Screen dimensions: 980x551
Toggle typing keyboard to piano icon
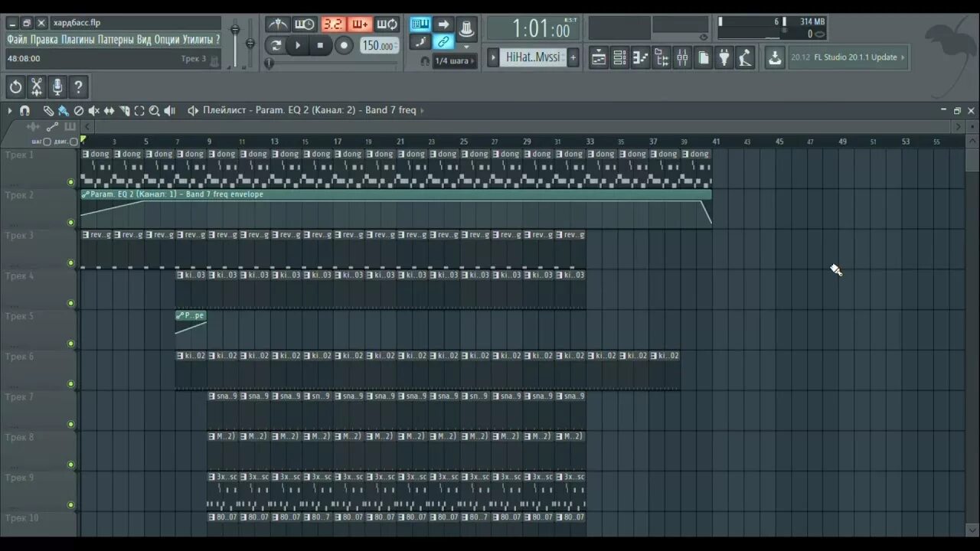coord(420,24)
